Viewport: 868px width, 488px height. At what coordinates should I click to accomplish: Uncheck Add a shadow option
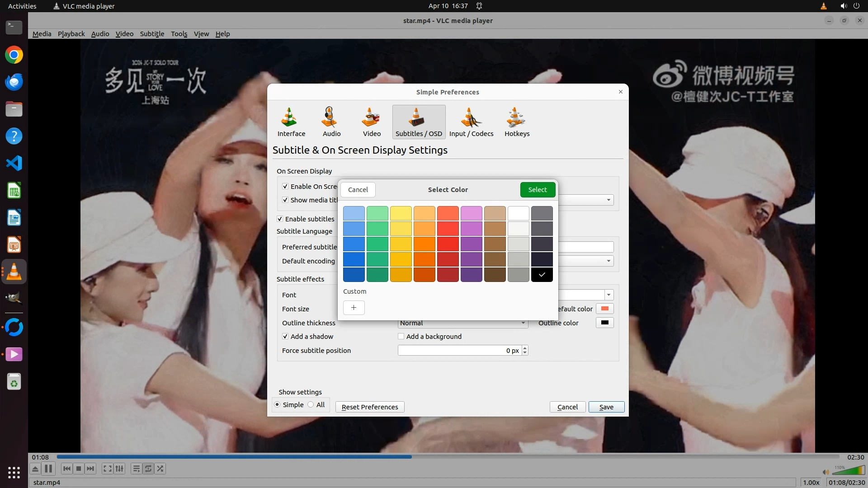click(285, 337)
